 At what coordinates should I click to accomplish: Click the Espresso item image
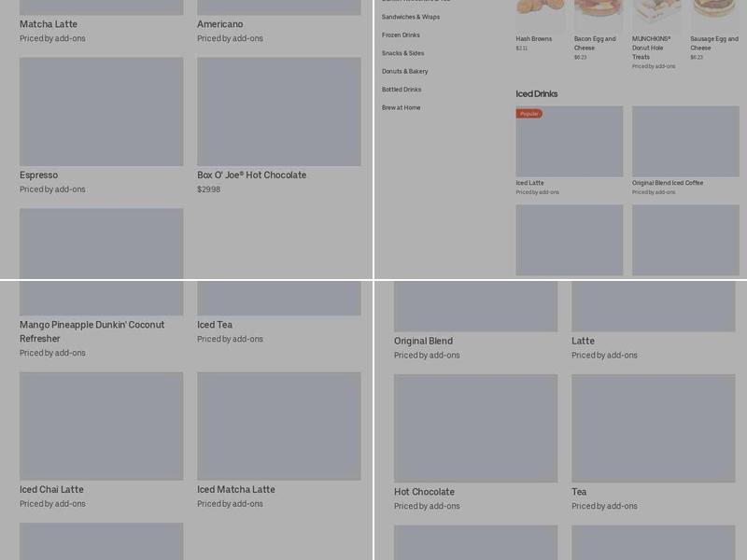[101, 112]
